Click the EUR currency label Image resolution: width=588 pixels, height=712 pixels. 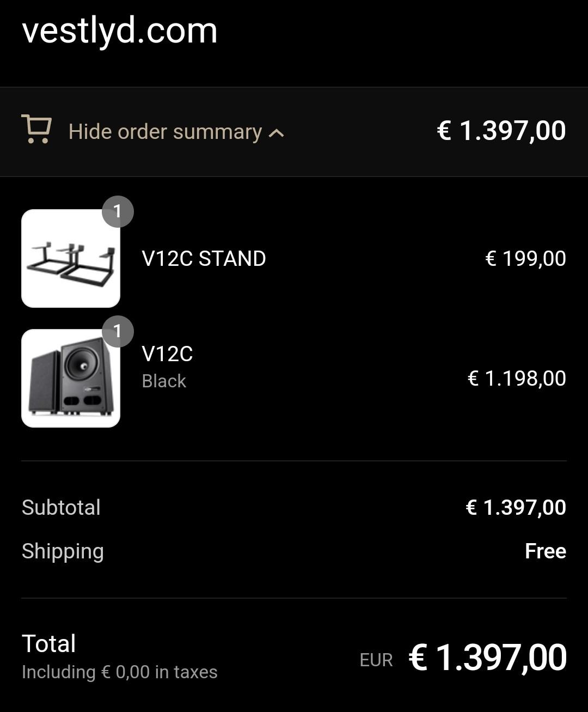click(376, 660)
